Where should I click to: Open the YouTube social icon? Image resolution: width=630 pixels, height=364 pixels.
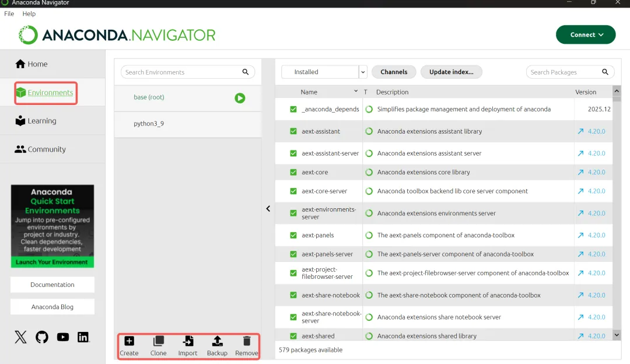coord(62,337)
